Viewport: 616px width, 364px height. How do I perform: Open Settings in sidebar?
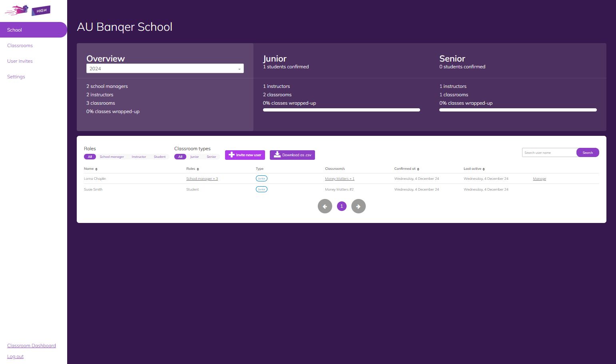click(16, 77)
